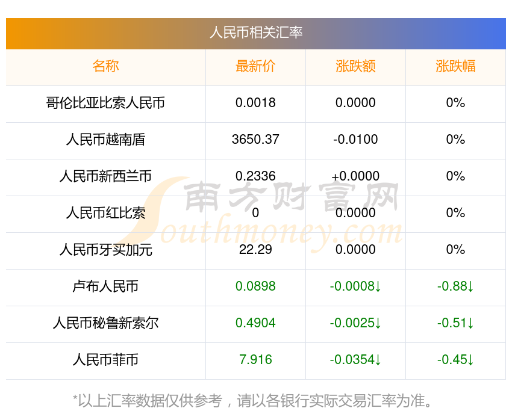Select the 名称 column header
Viewport: 512px width, 420px height.
pyautogui.click(x=105, y=66)
